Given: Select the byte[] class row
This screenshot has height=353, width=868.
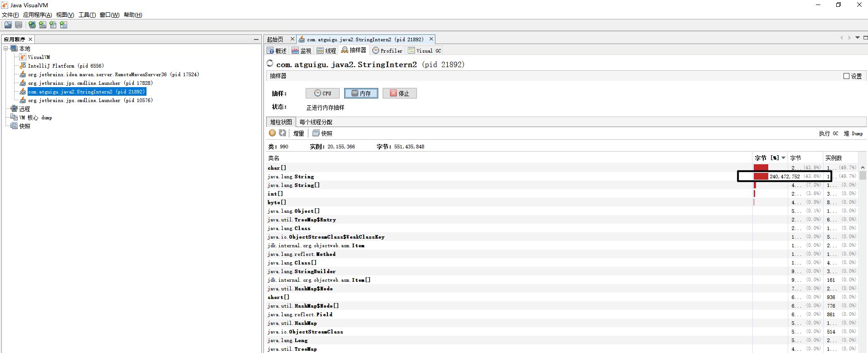Looking at the screenshot, I should click(x=562, y=202).
